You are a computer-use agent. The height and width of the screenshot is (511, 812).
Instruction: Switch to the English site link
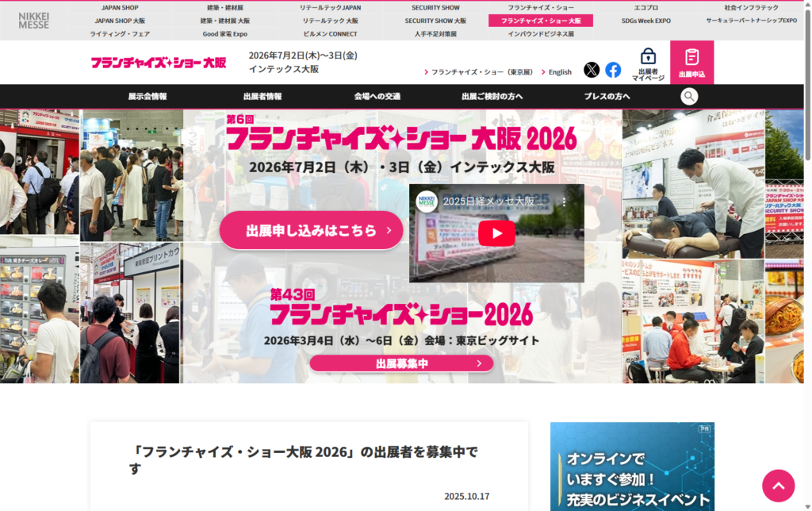[559, 72]
